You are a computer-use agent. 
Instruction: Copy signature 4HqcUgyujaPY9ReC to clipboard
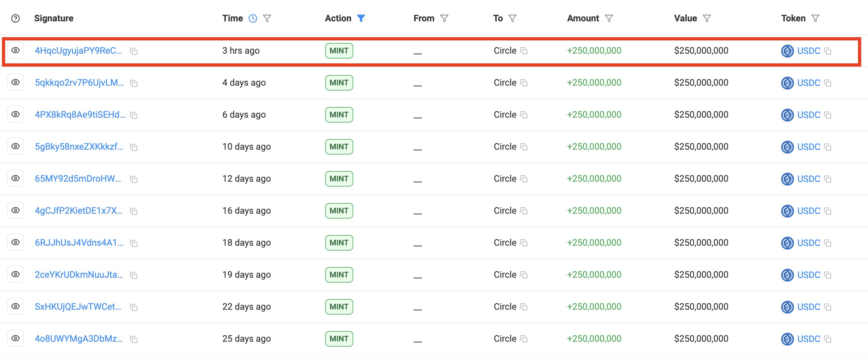134,51
